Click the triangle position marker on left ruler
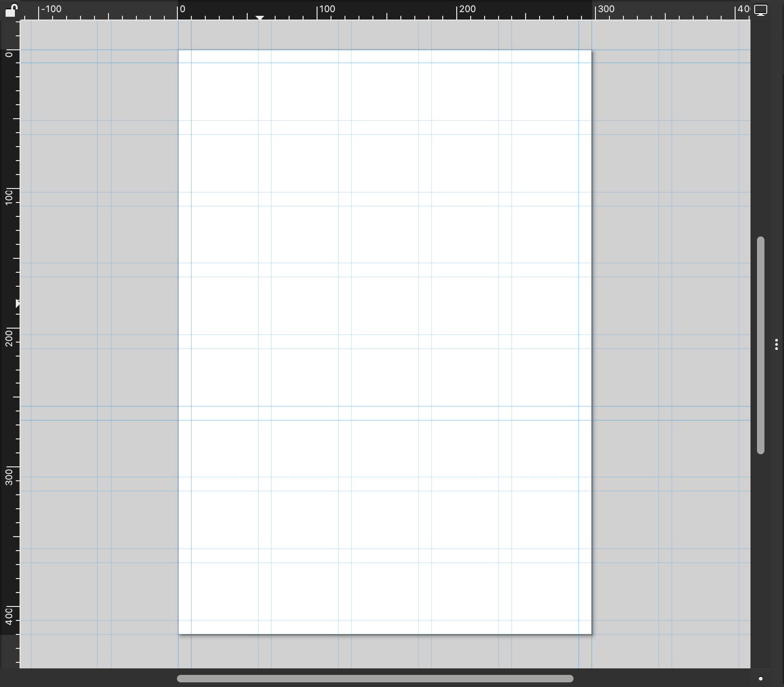Image resolution: width=784 pixels, height=687 pixels. 18,304
